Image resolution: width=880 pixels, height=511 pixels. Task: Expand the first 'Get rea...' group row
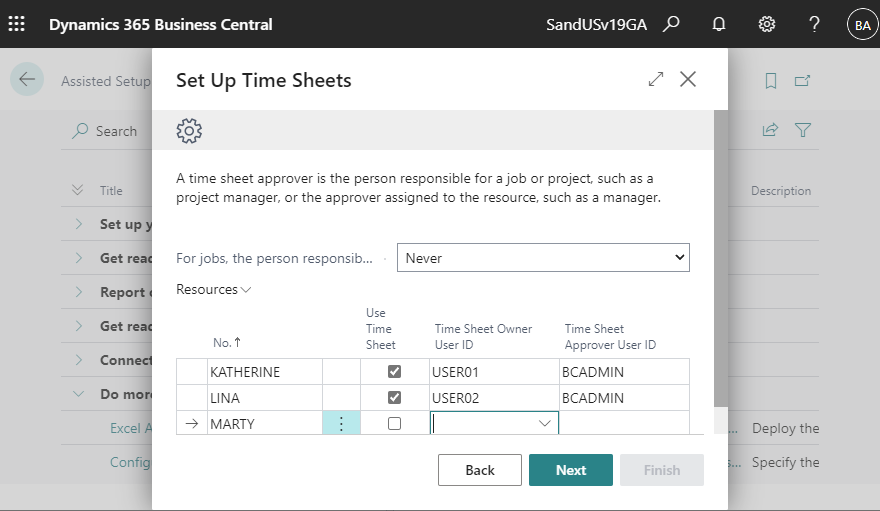[79, 258]
